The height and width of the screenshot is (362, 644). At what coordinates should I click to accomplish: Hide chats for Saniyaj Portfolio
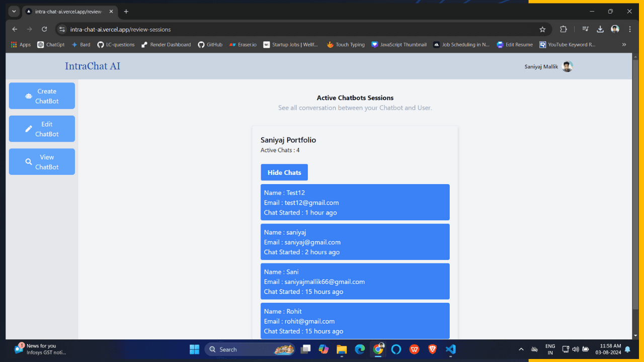coord(284,172)
